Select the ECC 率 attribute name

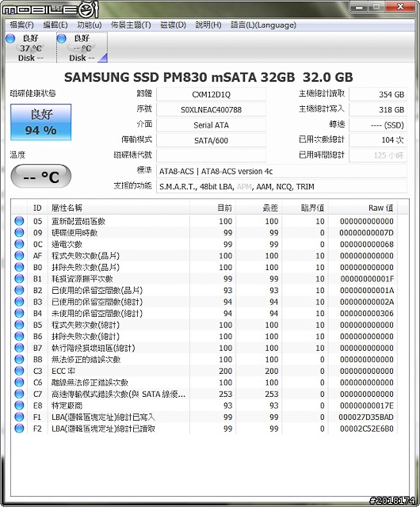point(63,371)
